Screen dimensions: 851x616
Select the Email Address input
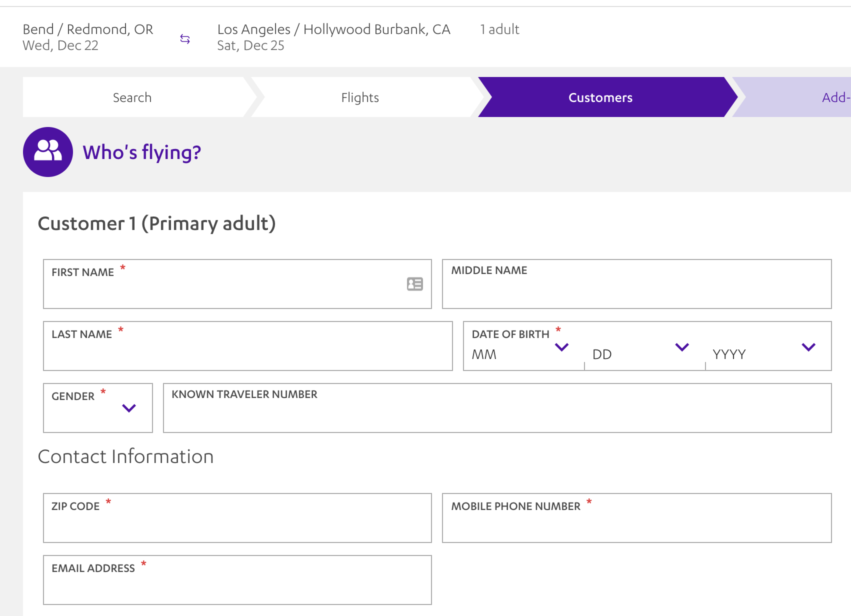tap(237, 586)
